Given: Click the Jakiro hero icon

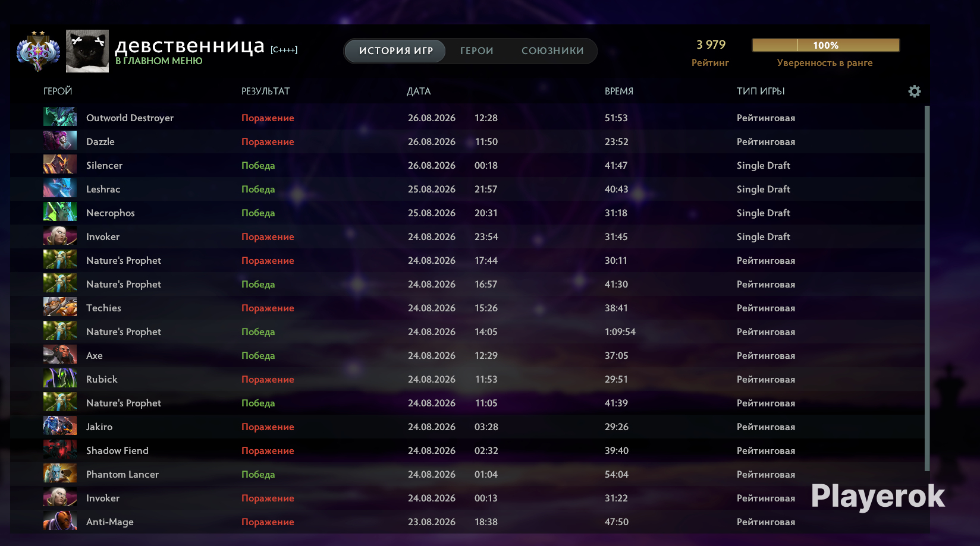Looking at the screenshot, I should pyautogui.click(x=60, y=425).
